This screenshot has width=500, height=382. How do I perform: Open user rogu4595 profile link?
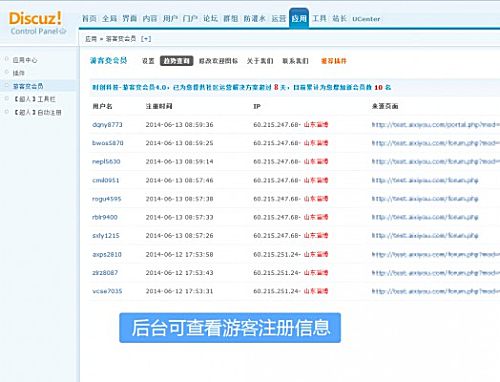[107, 199]
